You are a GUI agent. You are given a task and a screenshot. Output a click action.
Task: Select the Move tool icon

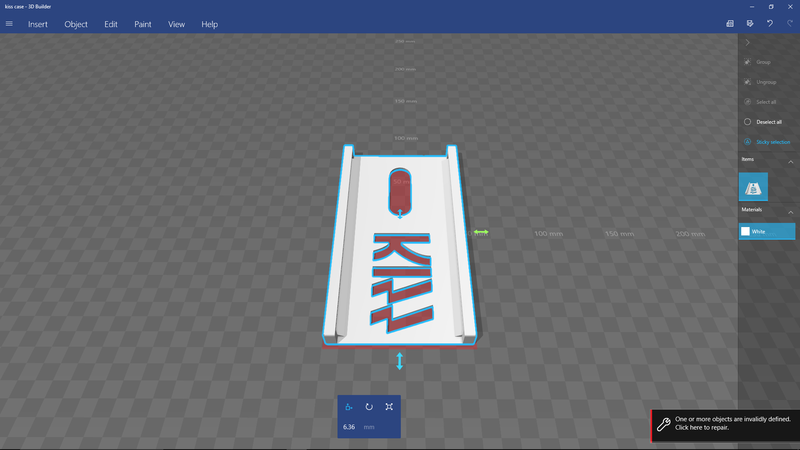pyautogui.click(x=348, y=407)
